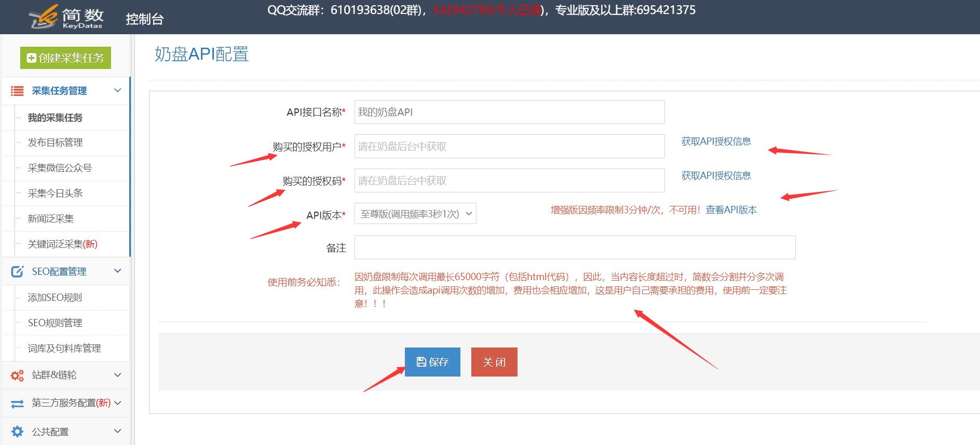Click 获取API授权信息 link beside 授权用户
Image resolution: width=980 pixels, height=445 pixels.
[716, 142]
